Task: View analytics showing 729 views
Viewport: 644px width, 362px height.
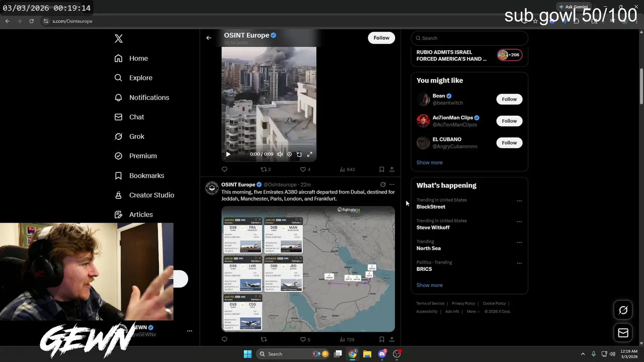Action: (x=347, y=339)
